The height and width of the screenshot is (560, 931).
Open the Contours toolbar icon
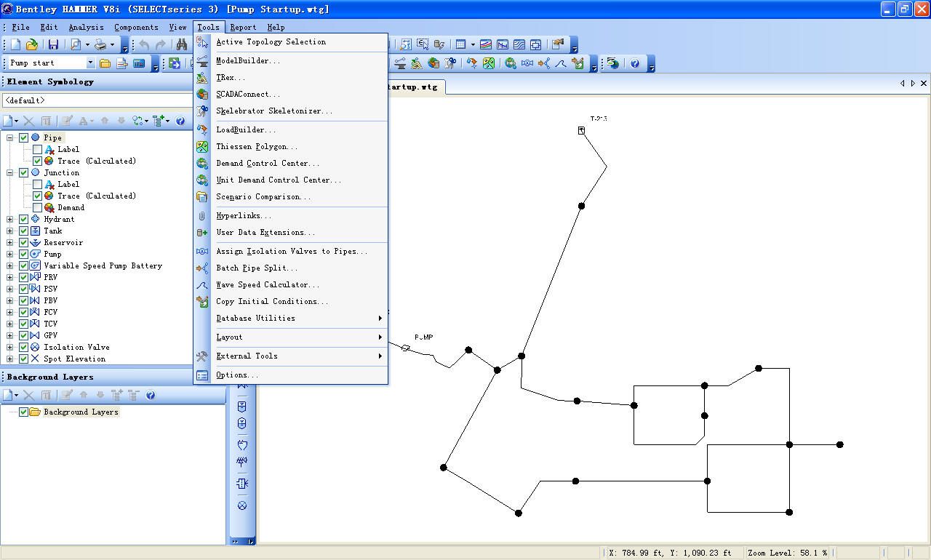click(x=519, y=44)
